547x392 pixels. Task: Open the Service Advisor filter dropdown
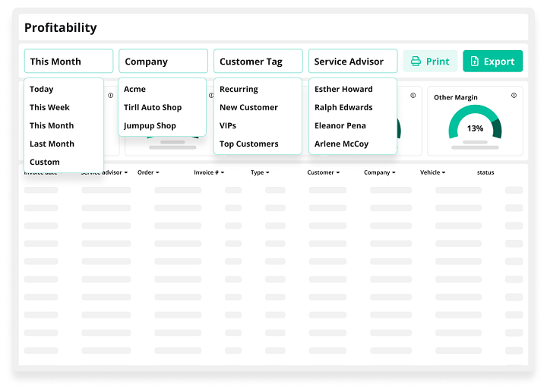[x=353, y=62]
